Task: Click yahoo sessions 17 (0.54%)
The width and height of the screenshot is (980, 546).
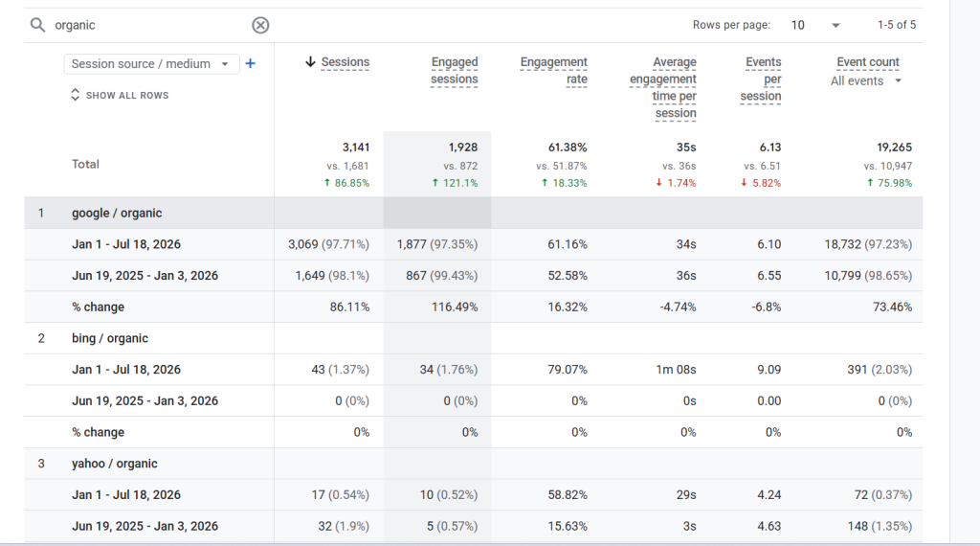Action: coord(341,494)
